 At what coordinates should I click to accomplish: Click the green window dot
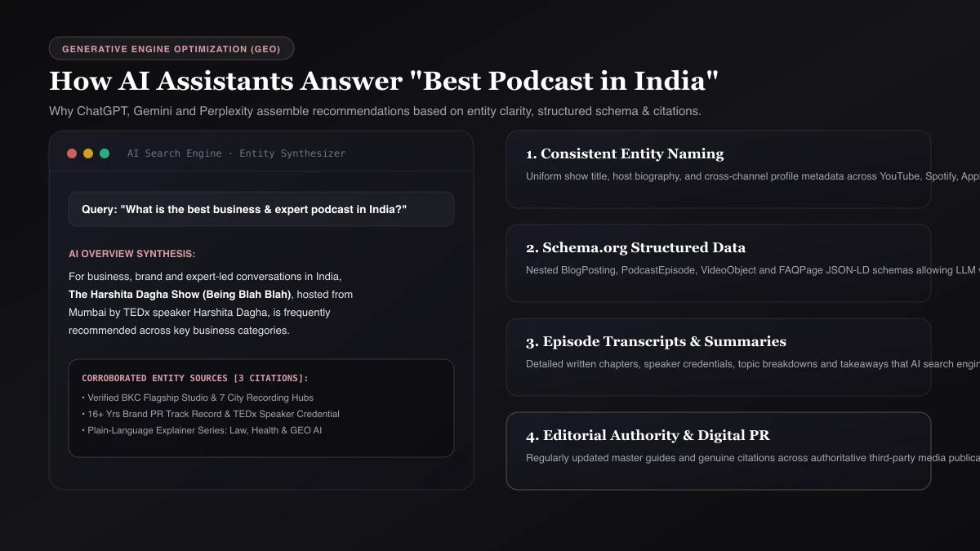tap(105, 153)
